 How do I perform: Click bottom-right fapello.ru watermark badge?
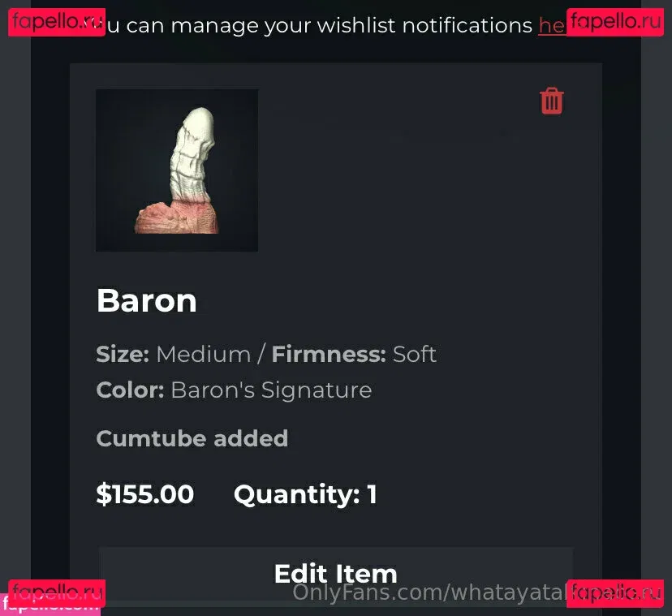point(615,593)
